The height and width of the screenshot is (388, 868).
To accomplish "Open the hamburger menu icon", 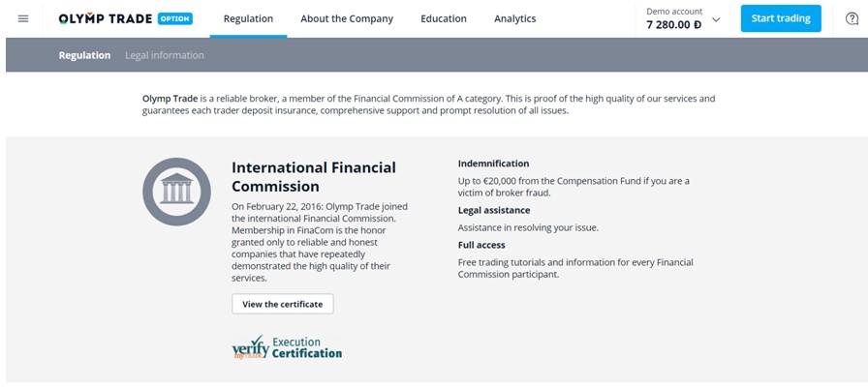I will [x=23, y=18].
